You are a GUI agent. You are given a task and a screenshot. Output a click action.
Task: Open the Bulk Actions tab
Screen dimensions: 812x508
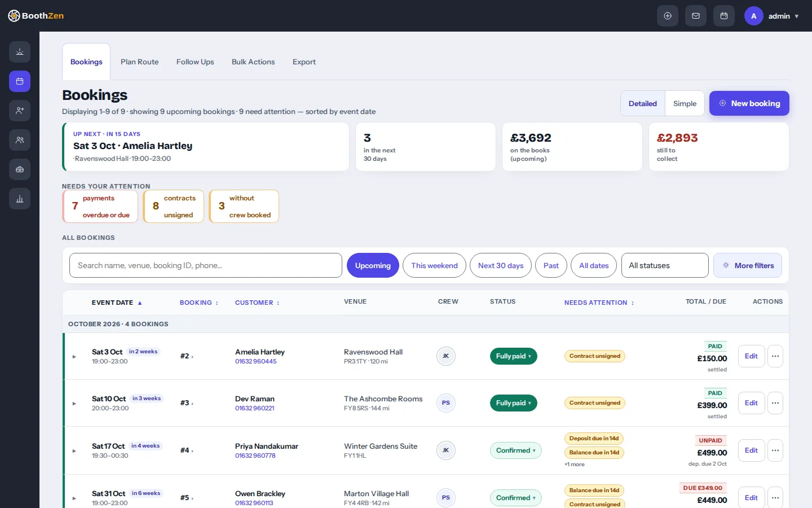coord(253,62)
